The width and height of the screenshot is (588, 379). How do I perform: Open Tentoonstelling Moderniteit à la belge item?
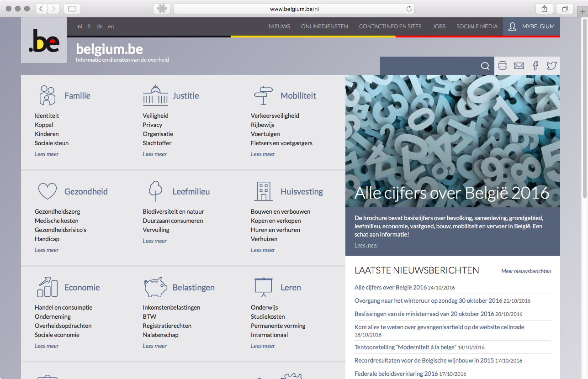(x=405, y=347)
